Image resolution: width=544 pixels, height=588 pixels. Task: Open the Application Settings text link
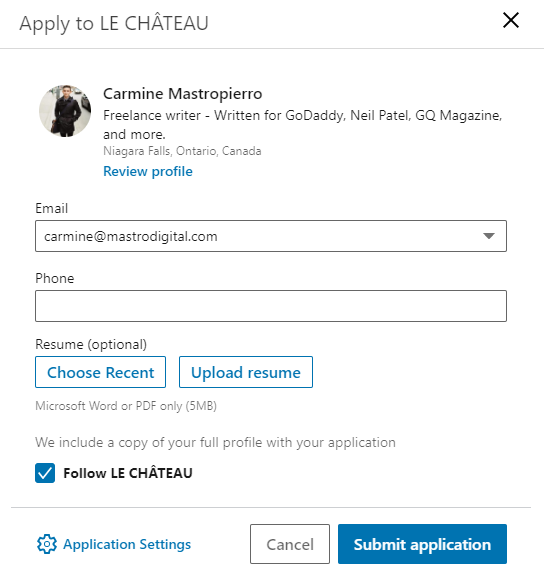click(127, 544)
